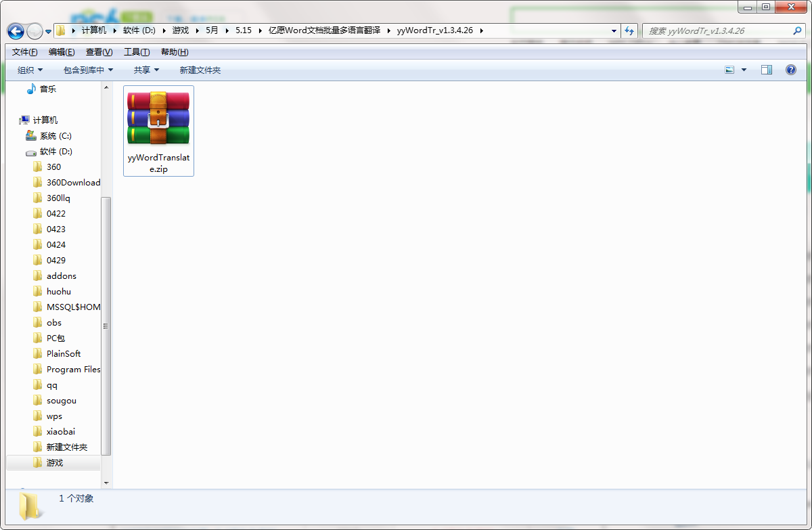812x530 pixels.
Task: Click the drive icon beside 软件 (D:)
Action: (31, 152)
